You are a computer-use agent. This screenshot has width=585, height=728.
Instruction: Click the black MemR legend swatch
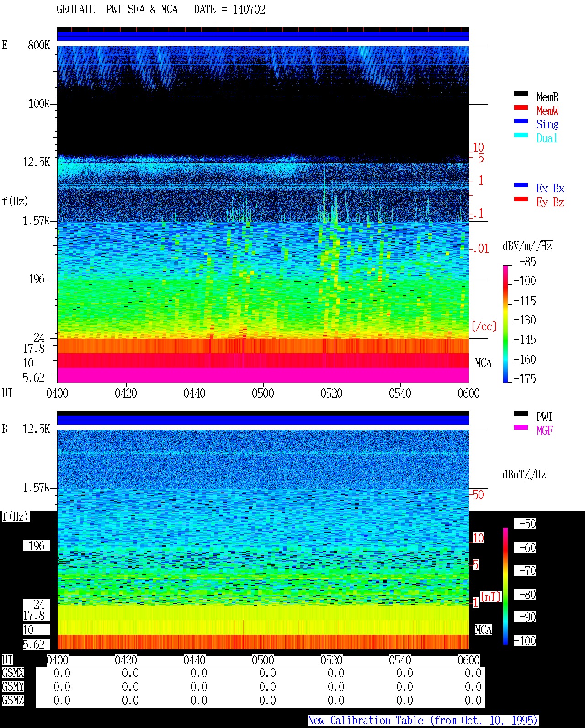click(x=521, y=94)
